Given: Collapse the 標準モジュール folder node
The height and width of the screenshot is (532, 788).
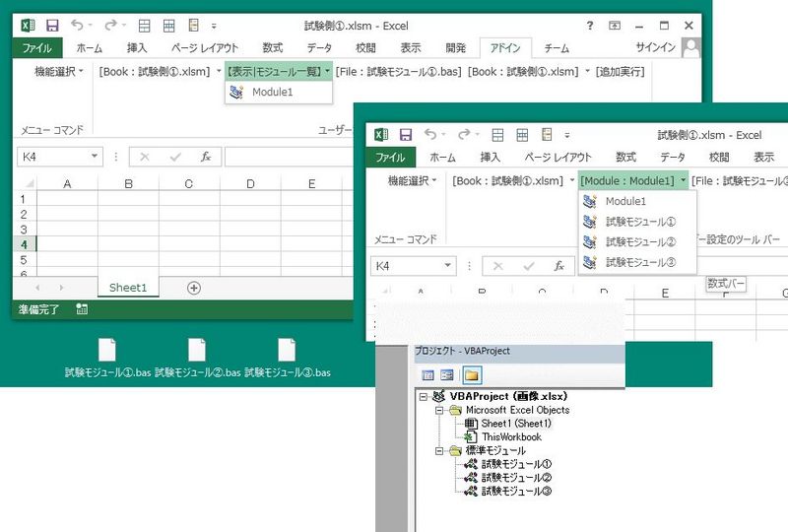Looking at the screenshot, I should pos(441,450).
